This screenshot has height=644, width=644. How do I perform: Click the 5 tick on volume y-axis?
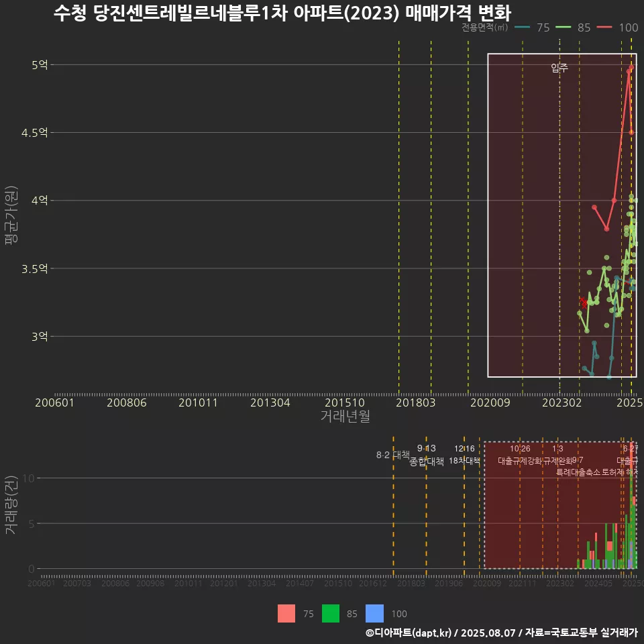click(x=32, y=523)
